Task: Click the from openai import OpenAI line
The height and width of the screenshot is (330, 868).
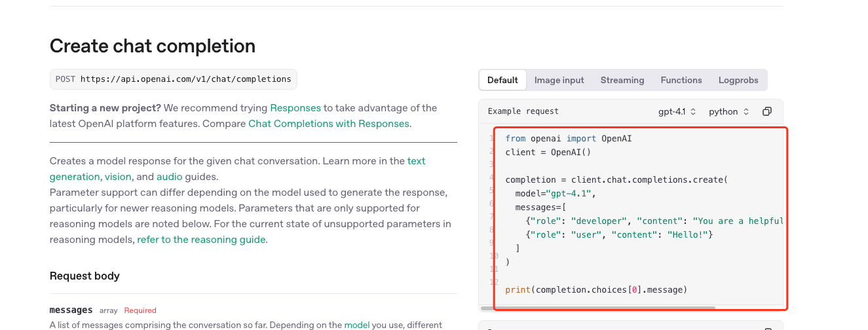Action: click(x=569, y=139)
